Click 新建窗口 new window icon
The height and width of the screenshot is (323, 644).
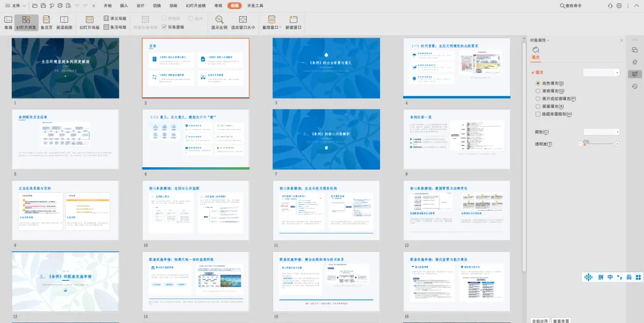coord(293,19)
